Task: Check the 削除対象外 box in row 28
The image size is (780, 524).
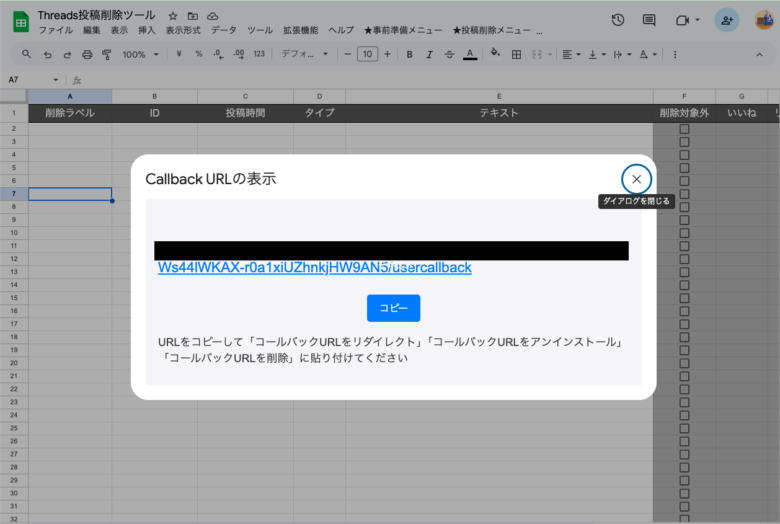Action: point(684,467)
